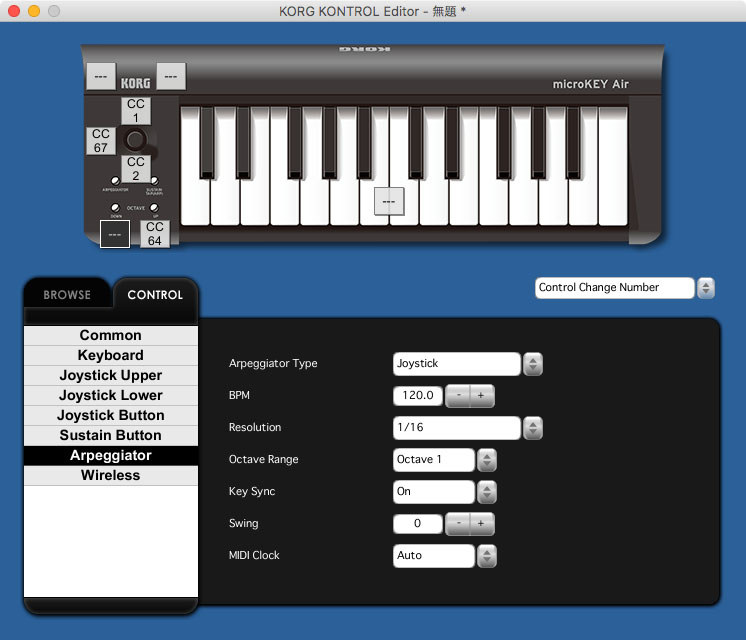Select Joystick Upper in the list
This screenshot has width=746, height=640.
110,375
